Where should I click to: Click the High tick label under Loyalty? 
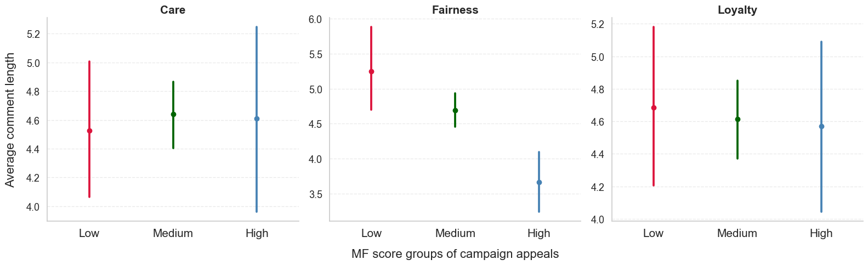point(821,233)
